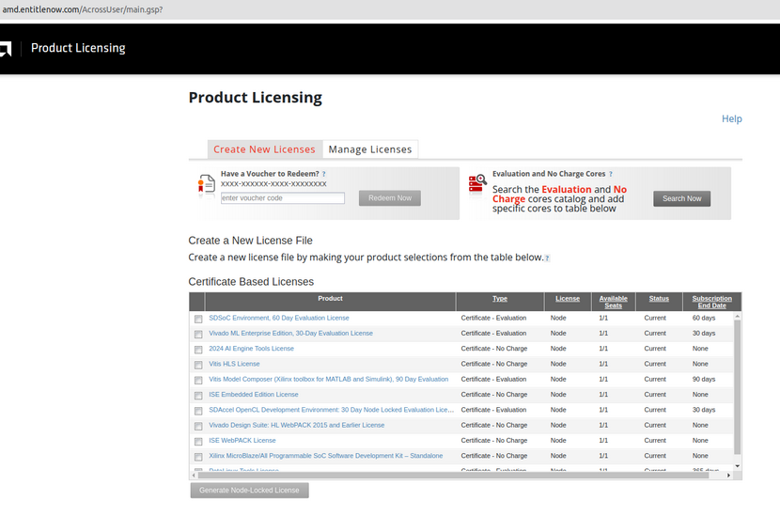Focus the enter voucher code field
Screen dimensions: 780x532
pos(283,198)
